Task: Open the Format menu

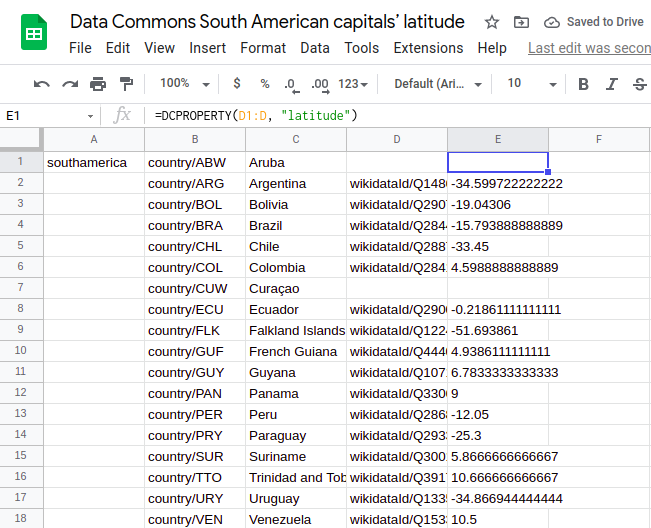Action: click(x=263, y=48)
